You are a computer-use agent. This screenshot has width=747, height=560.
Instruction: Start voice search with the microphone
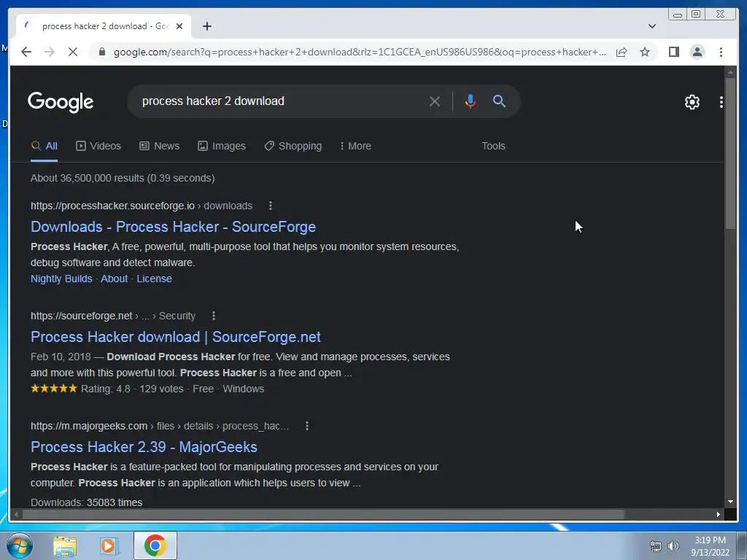point(470,101)
